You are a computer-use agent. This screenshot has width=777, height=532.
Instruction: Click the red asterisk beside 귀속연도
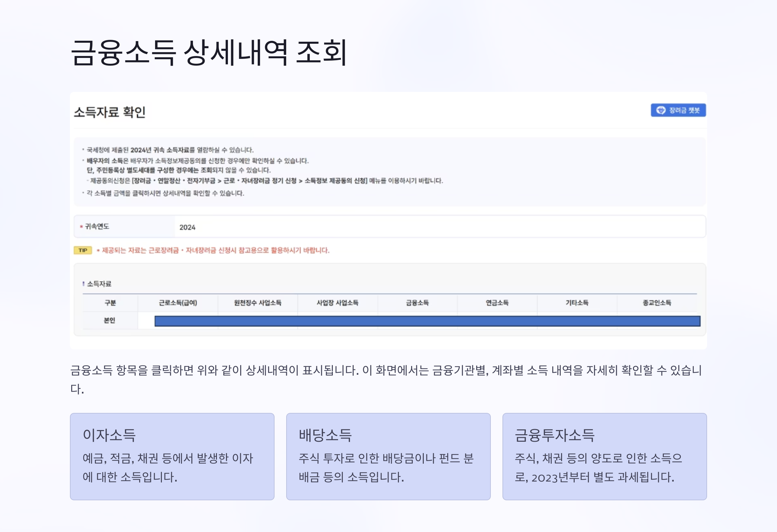point(81,227)
